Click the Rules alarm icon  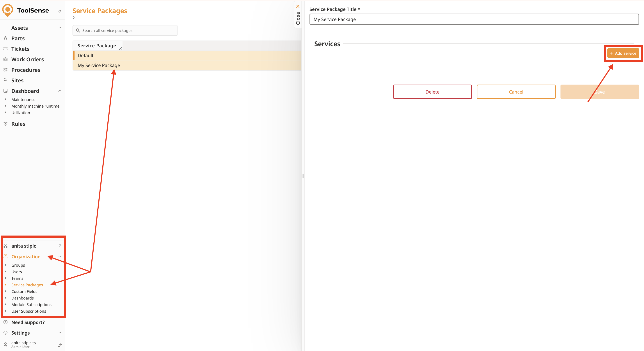(x=5, y=124)
